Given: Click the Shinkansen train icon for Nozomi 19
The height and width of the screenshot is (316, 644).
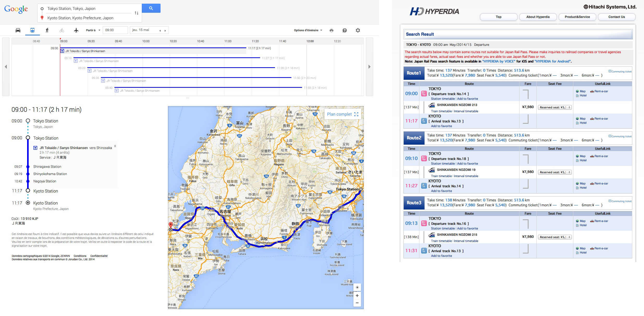Looking at the screenshot, I should tap(432, 170).
